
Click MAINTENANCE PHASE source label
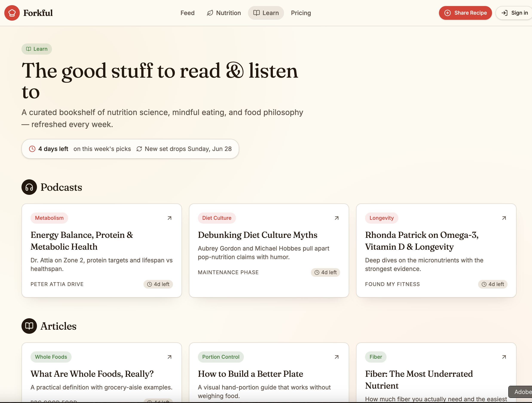point(228,272)
